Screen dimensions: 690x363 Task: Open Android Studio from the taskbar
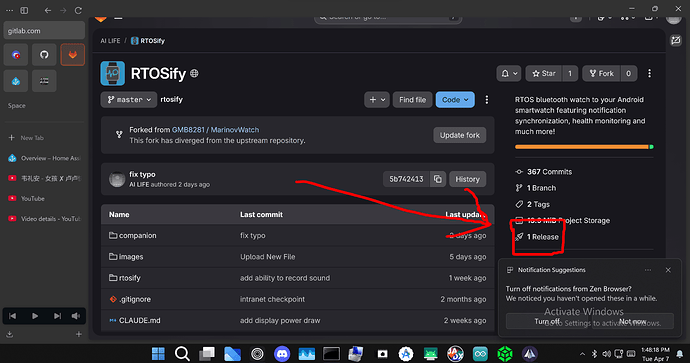coord(406,353)
